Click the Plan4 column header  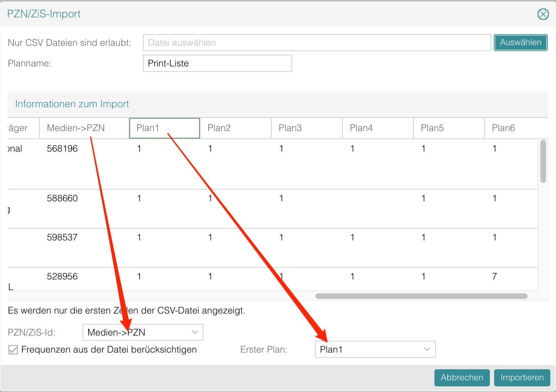click(x=378, y=128)
